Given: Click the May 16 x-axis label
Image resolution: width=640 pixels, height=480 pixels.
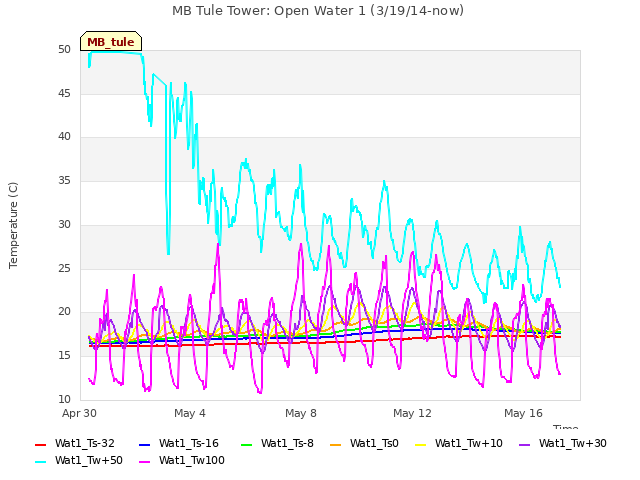Looking at the screenshot, I should [x=523, y=413].
